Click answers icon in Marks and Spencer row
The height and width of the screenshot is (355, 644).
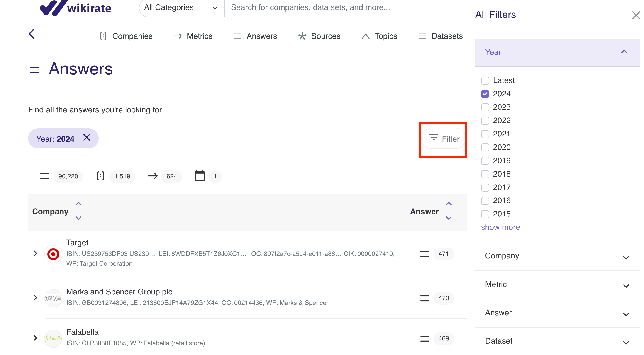pyautogui.click(x=424, y=298)
